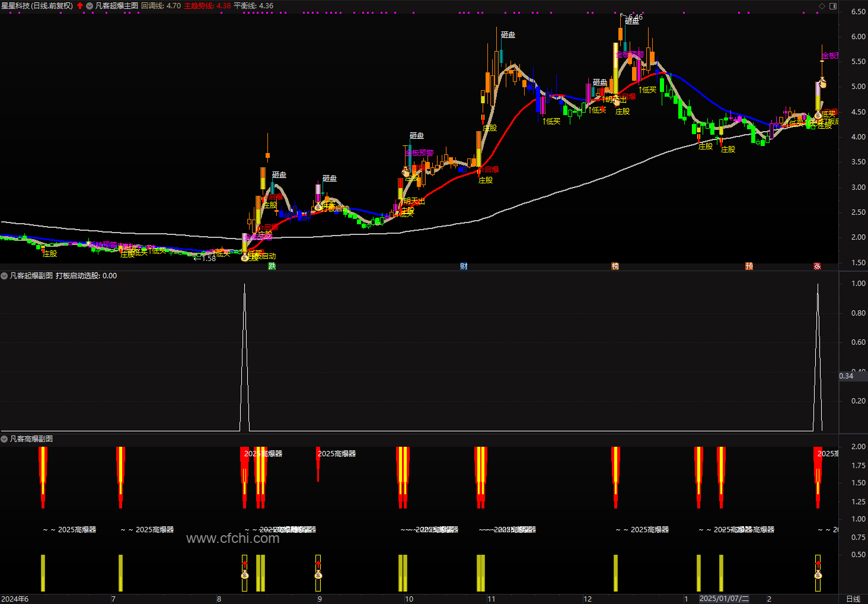868x604 pixels.
Task: Click the blue 财 event marker
Action: click(464, 266)
